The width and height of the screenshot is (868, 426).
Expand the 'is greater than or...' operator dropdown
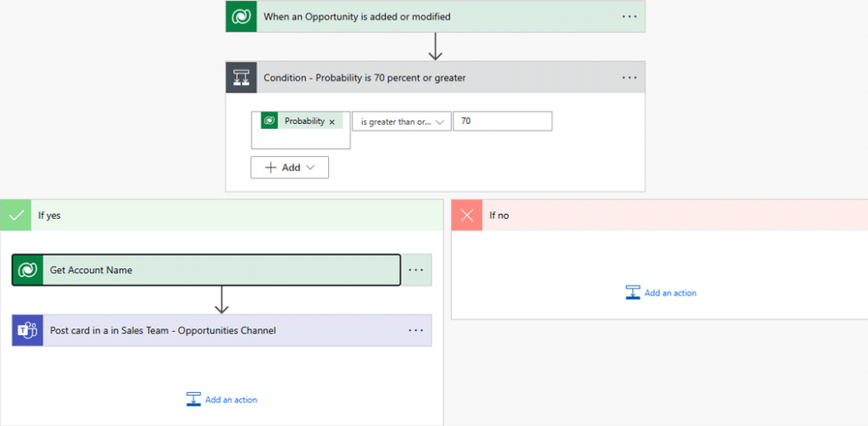point(401,121)
